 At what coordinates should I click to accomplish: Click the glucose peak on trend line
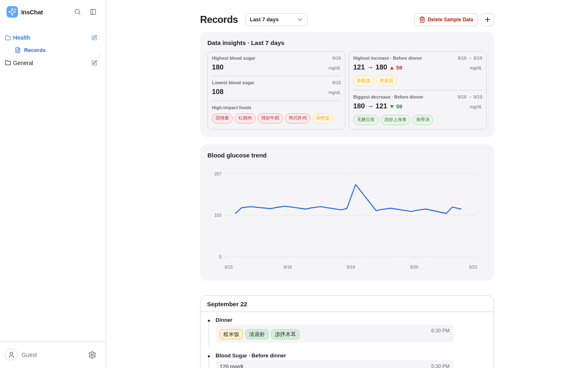pyautogui.click(x=356, y=185)
